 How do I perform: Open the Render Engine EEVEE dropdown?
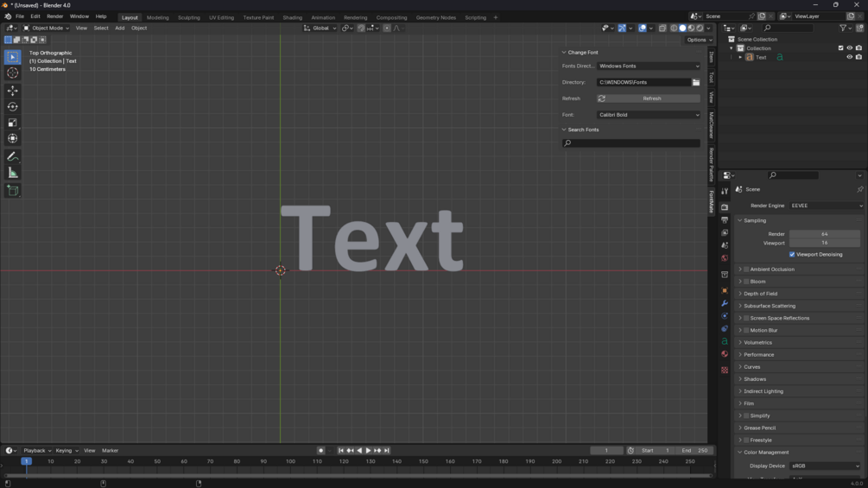pyautogui.click(x=827, y=206)
